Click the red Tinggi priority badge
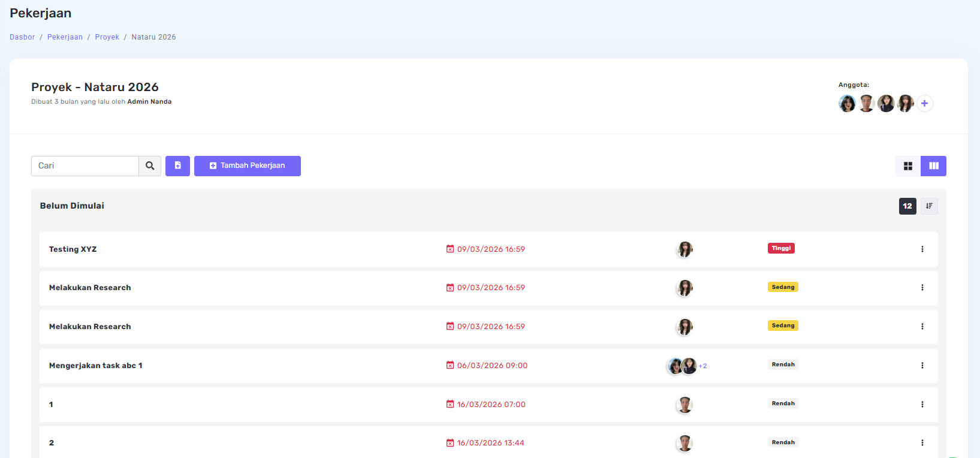 pyautogui.click(x=781, y=248)
